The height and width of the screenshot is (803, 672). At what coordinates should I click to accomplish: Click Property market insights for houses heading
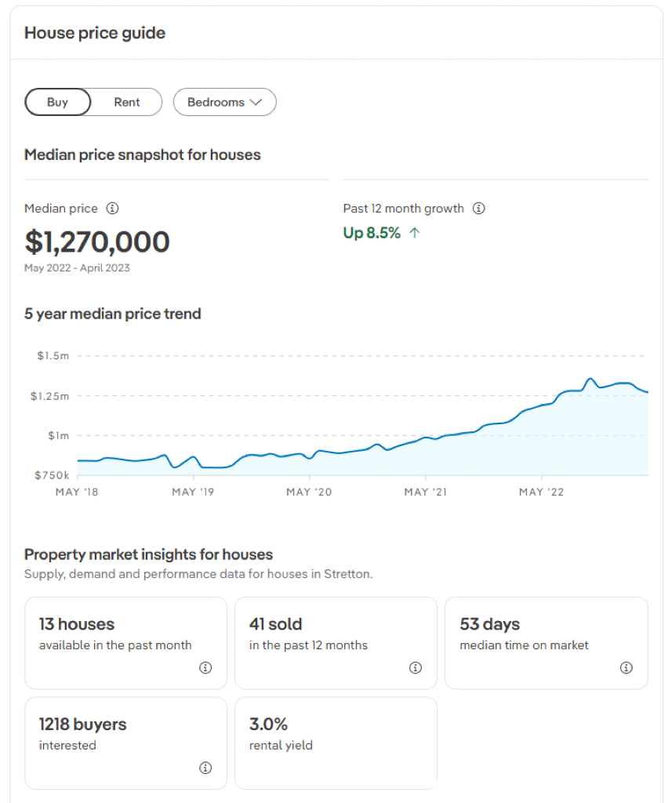click(x=148, y=554)
